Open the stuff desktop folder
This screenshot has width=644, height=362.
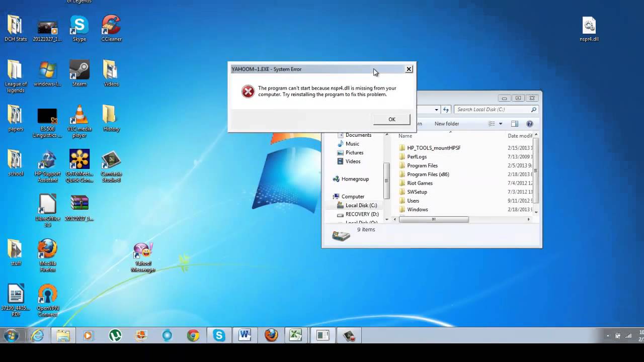pos(16,253)
